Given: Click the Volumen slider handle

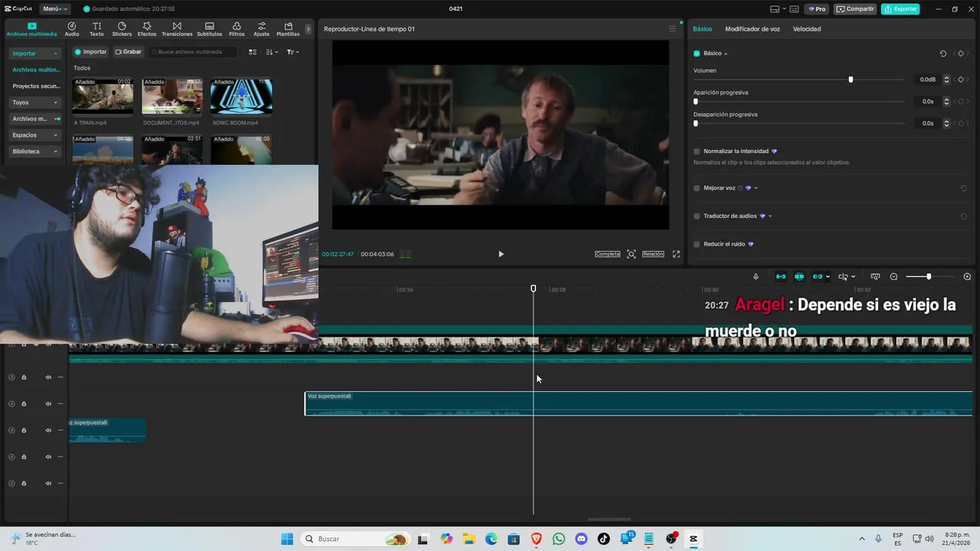Looking at the screenshot, I should (x=851, y=80).
